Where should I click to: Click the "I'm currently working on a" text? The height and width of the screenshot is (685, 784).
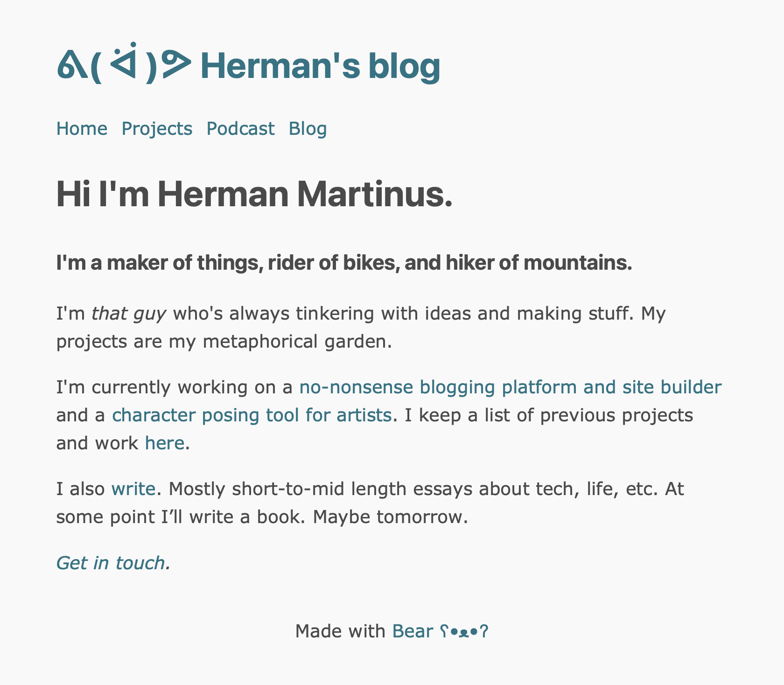[175, 387]
